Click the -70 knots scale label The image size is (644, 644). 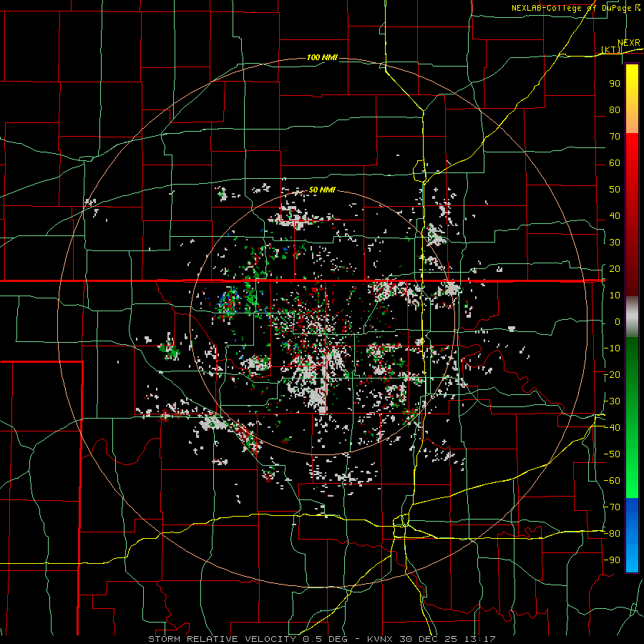(612, 507)
